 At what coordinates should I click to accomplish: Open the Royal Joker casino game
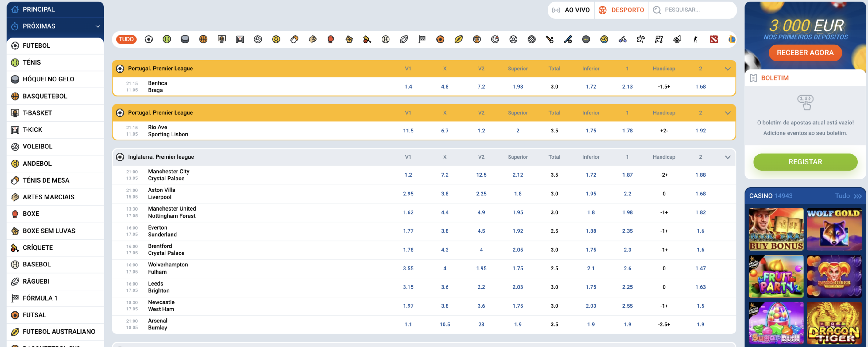point(834,276)
